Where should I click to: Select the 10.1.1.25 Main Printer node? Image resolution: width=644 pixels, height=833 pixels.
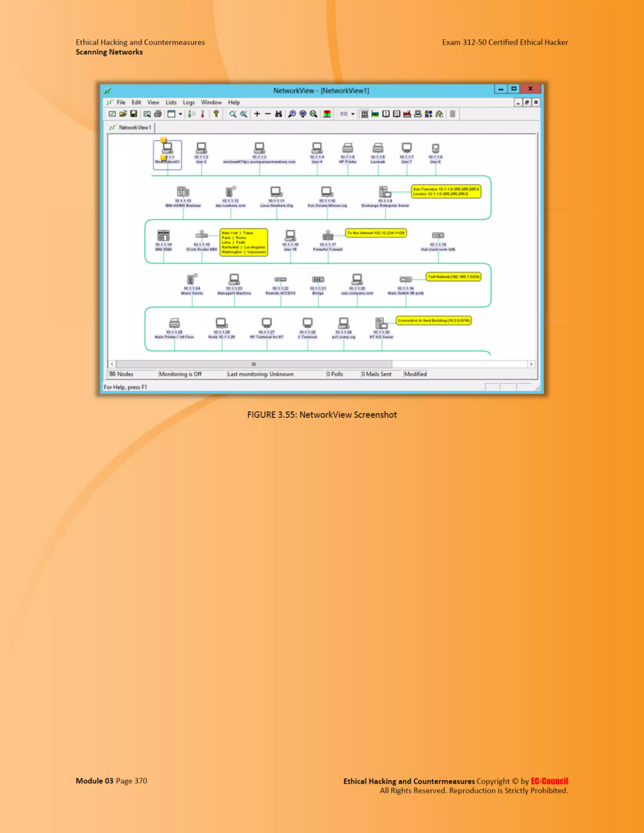(x=174, y=328)
